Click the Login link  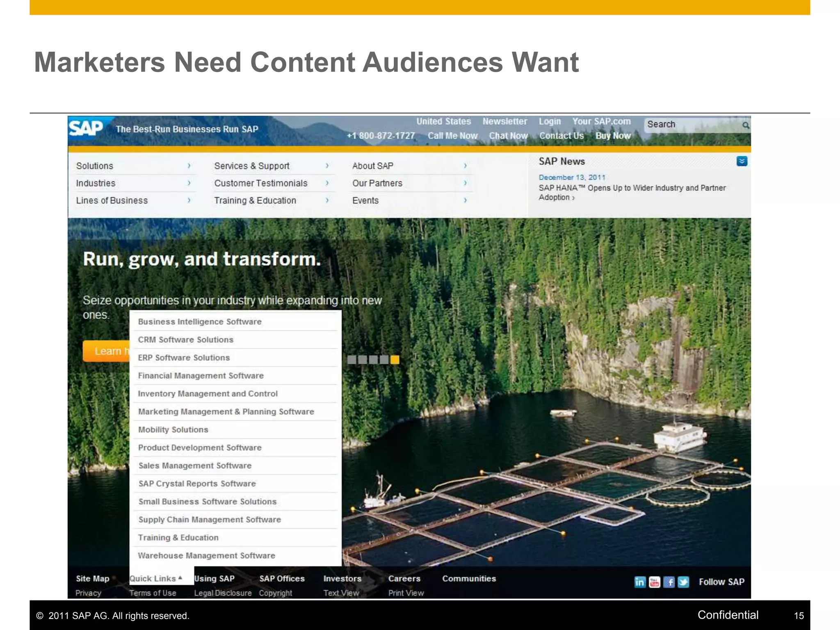(550, 122)
